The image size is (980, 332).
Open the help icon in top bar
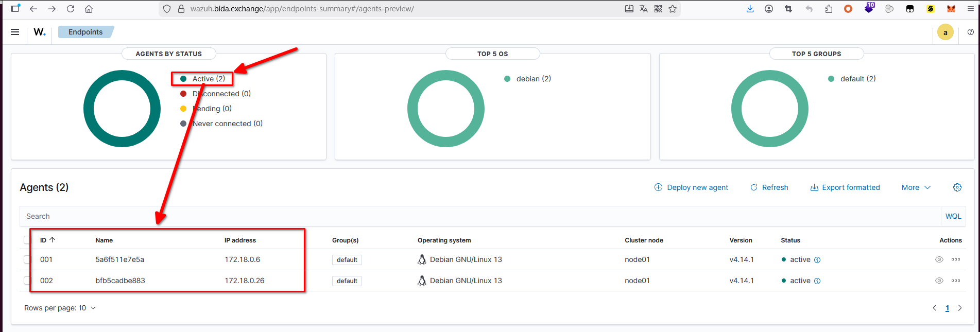pyautogui.click(x=970, y=32)
